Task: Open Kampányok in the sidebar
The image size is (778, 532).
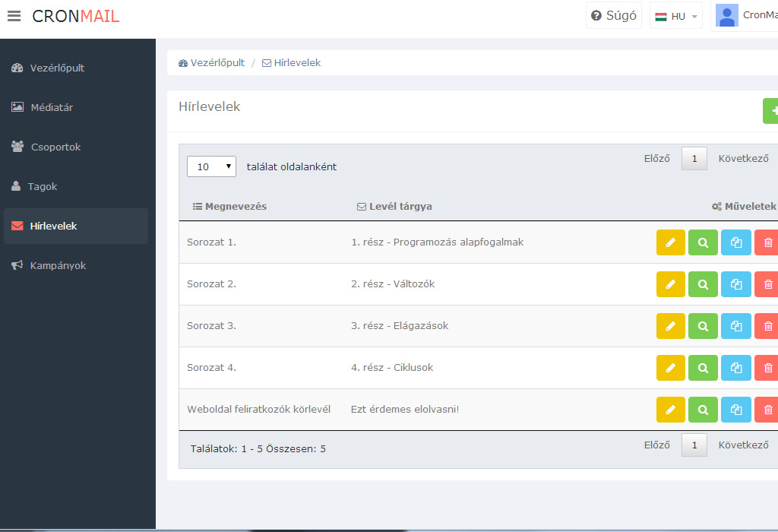Action: pos(76,265)
